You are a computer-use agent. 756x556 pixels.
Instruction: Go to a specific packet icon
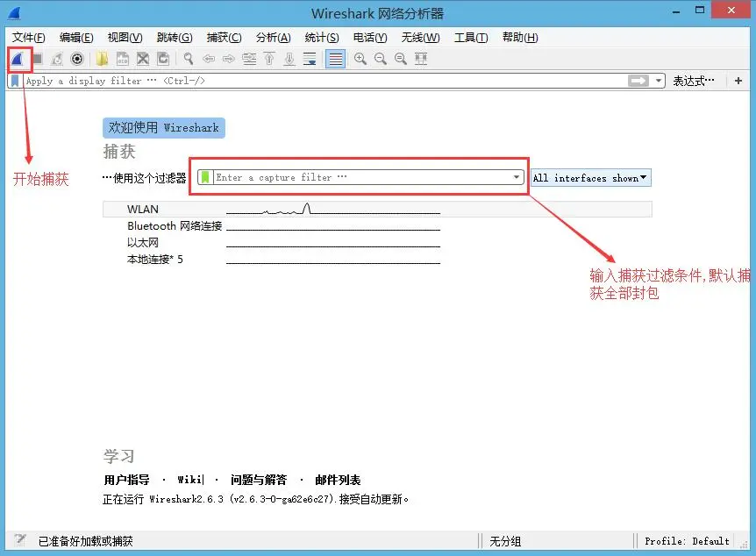(249, 59)
